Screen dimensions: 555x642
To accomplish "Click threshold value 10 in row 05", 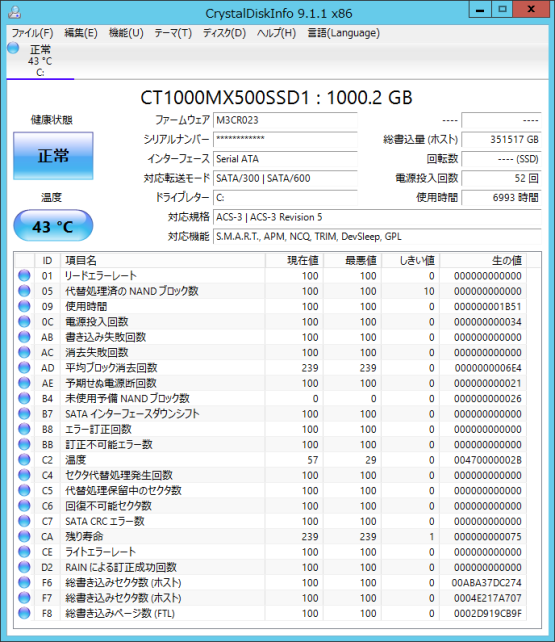I will [x=429, y=291].
